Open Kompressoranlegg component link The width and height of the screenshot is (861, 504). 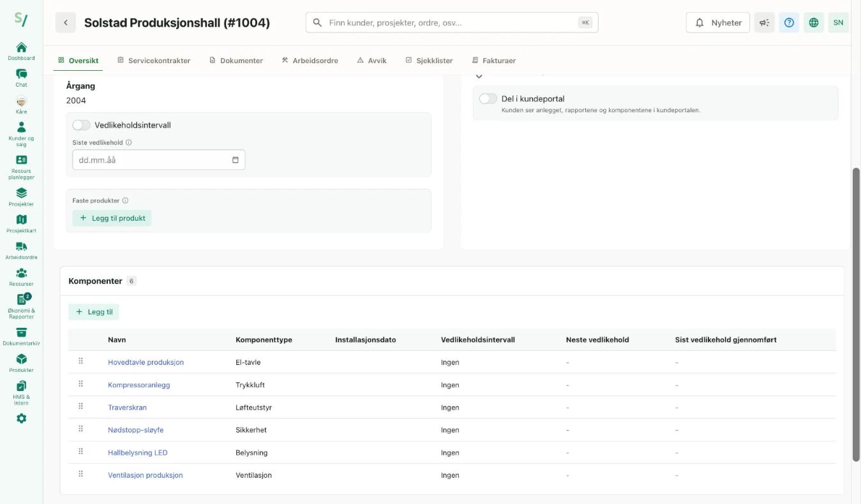click(x=139, y=385)
